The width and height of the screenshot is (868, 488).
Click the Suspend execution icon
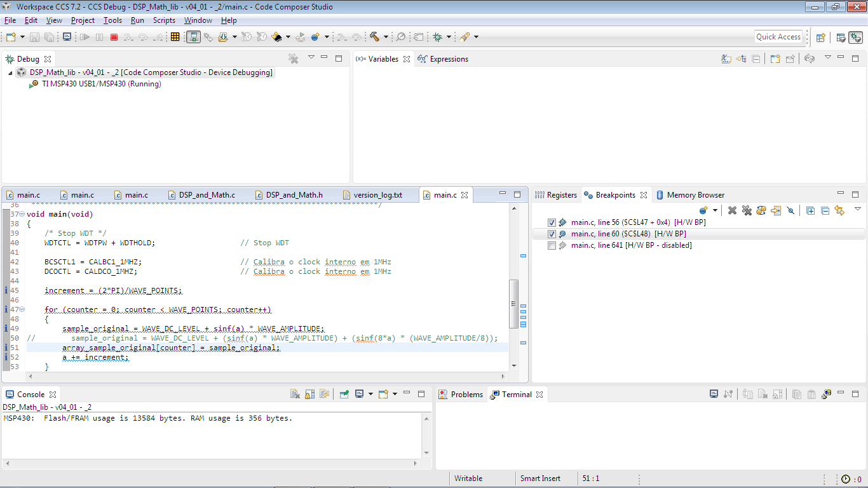click(x=100, y=37)
